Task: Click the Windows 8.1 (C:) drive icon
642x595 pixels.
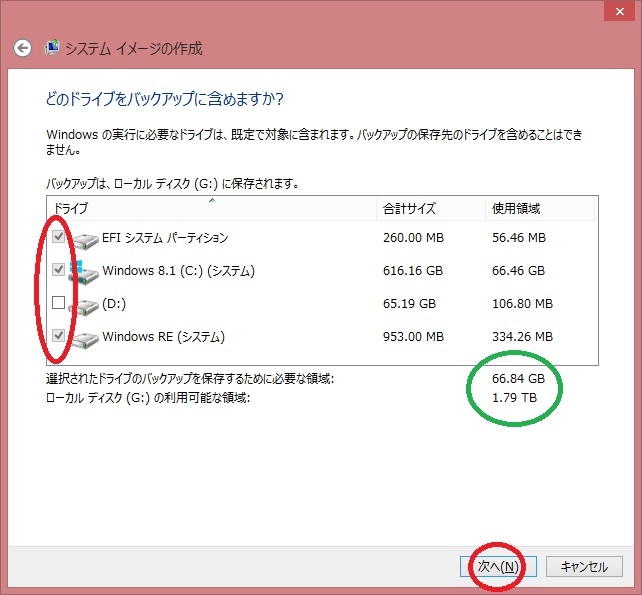Action: tap(84, 273)
